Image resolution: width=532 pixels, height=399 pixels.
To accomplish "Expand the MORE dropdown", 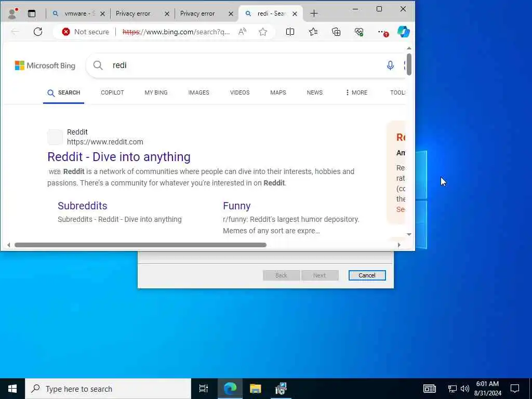I will click(x=356, y=92).
